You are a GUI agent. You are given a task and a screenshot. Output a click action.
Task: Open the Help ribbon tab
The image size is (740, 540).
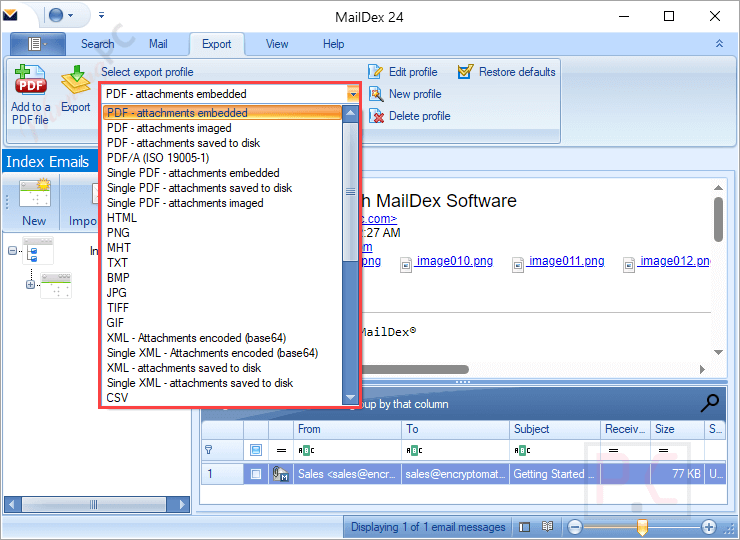coord(334,44)
